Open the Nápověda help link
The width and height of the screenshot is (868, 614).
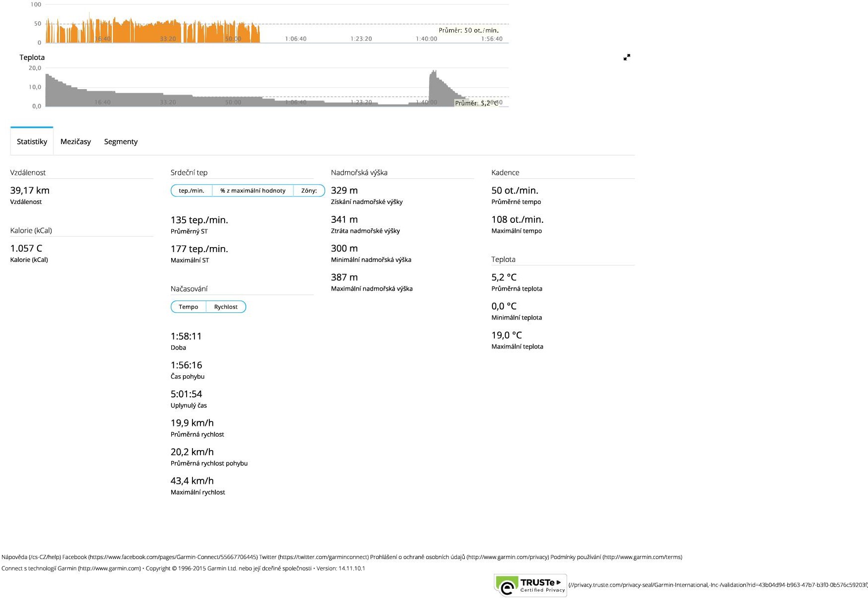[31, 557]
